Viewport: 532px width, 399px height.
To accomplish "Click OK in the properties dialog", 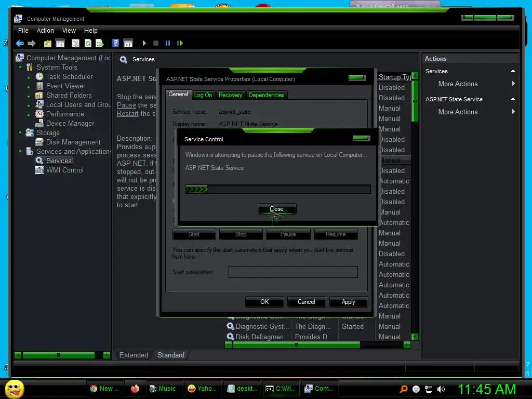I will coord(264,302).
